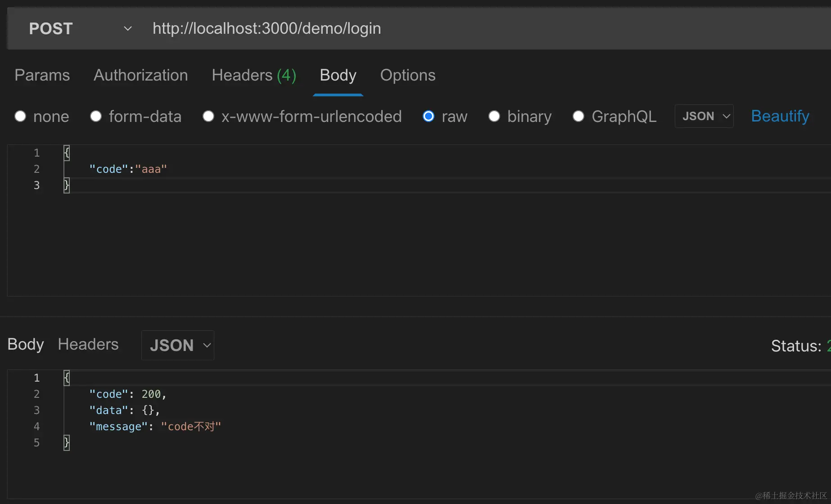This screenshot has width=831, height=504.
Task: Switch to the Headers (4) tab
Action: click(x=253, y=75)
